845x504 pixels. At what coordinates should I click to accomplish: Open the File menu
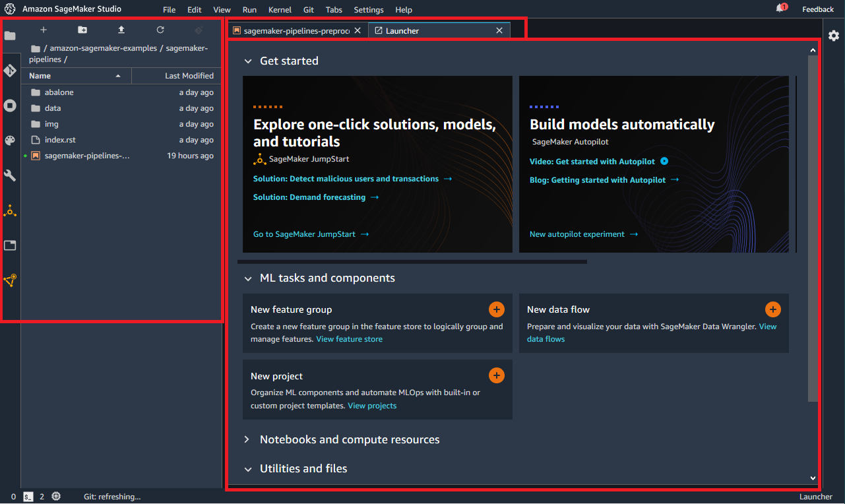(169, 10)
